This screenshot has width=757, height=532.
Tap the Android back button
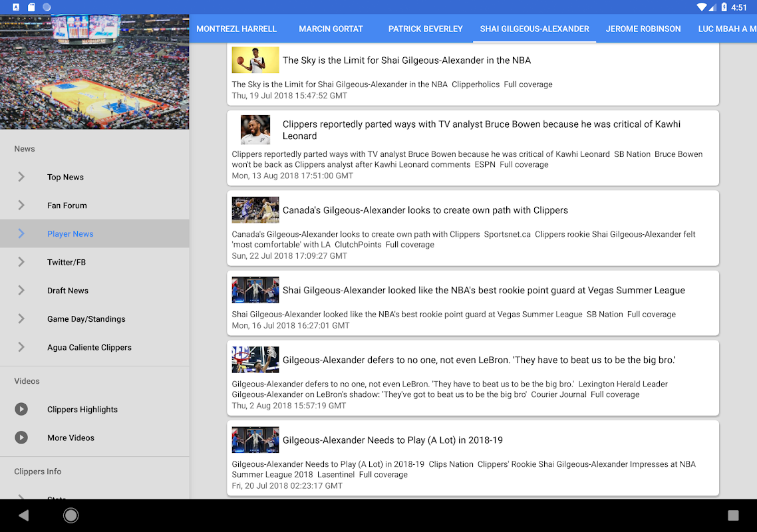pyautogui.click(x=24, y=515)
